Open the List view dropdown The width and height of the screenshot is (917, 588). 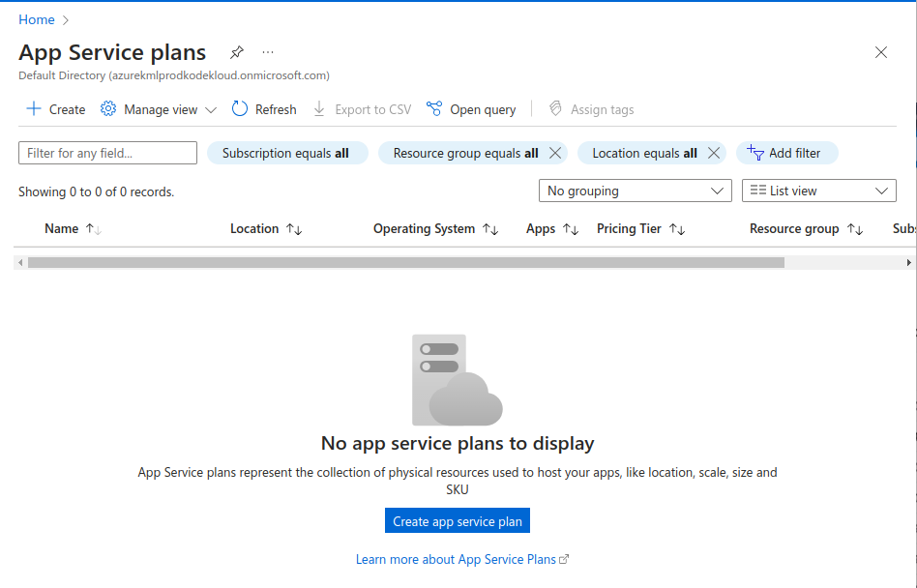point(818,191)
